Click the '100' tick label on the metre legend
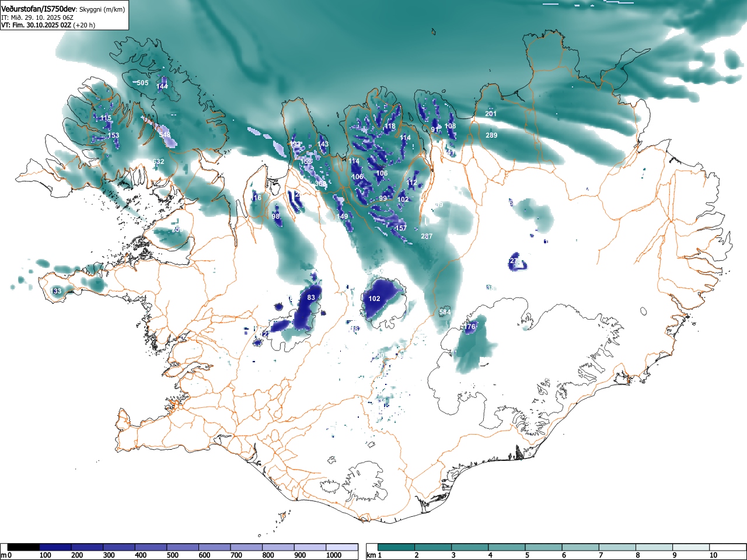Screen dimensions: 747x560 tap(46, 555)
